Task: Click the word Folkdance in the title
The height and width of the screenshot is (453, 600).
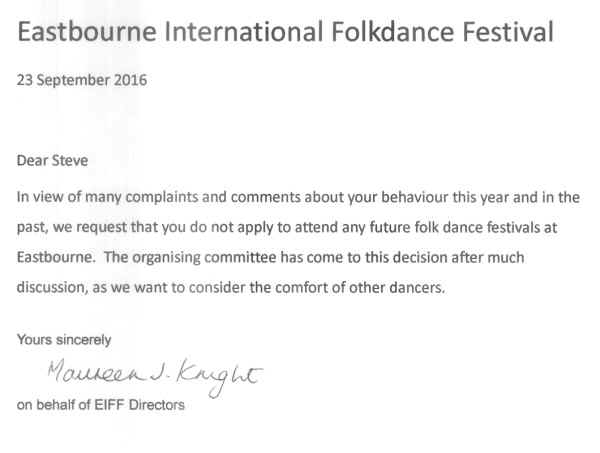Action: (x=392, y=31)
